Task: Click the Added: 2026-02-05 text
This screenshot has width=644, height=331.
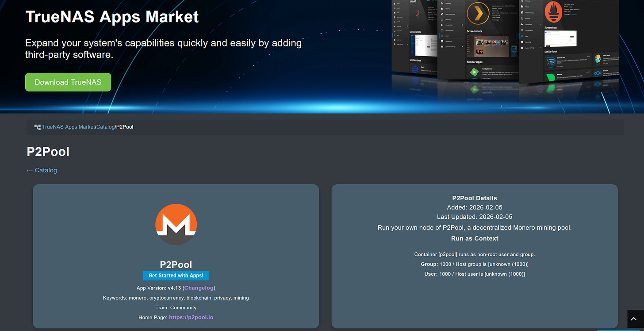Action: pyautogui.click(x=475, y=207)
